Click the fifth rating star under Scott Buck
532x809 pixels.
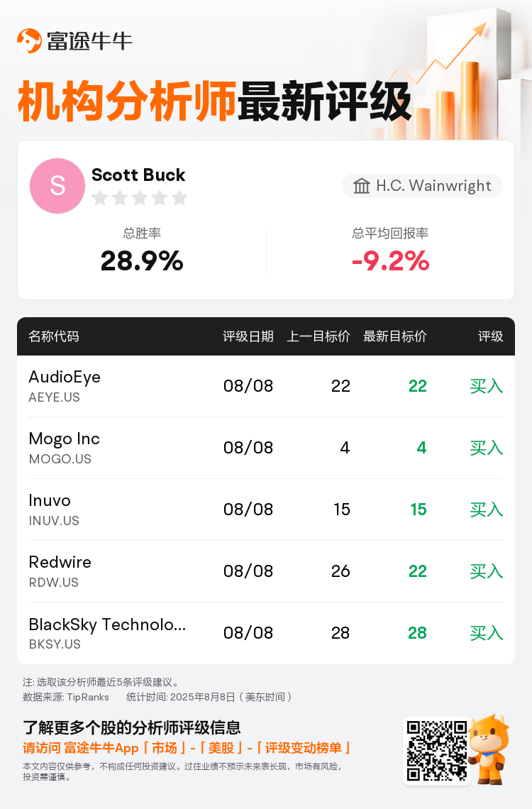click(179, 197)
